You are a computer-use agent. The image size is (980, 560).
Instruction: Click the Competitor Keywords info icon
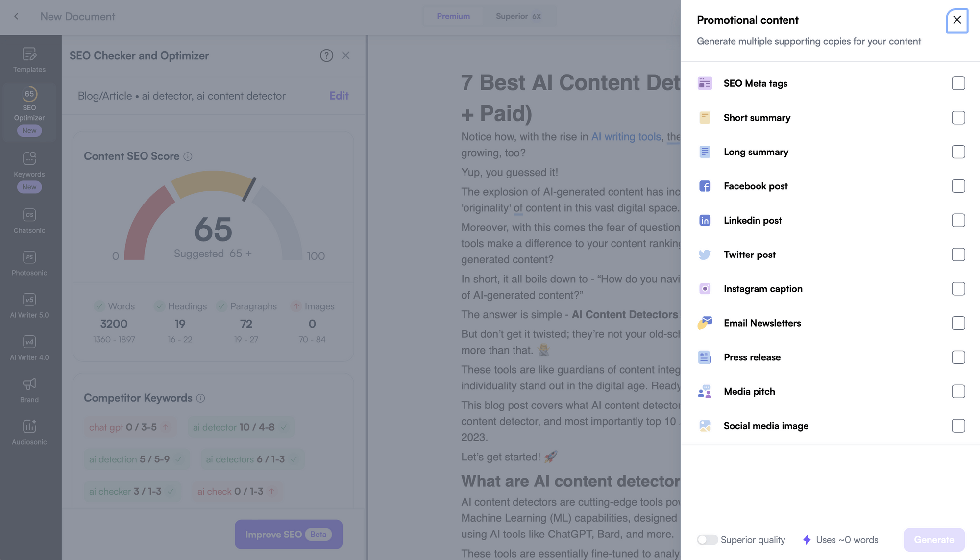point(200,398)
